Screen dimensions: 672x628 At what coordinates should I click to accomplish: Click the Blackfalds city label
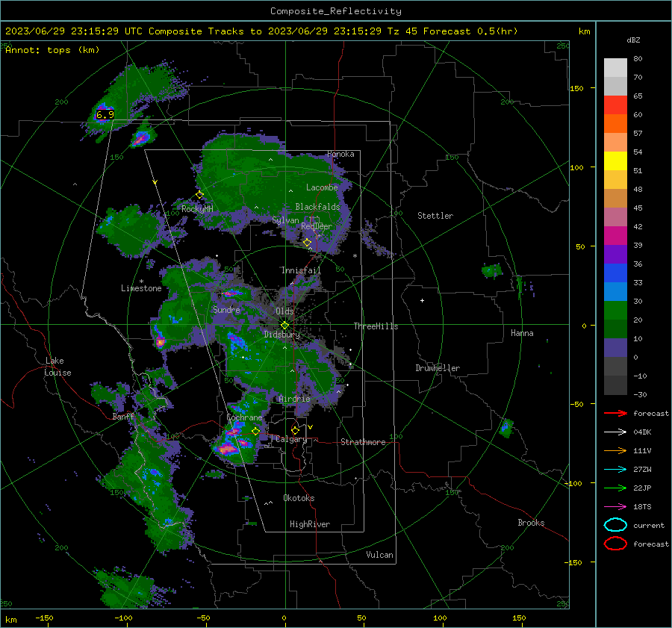click(x=317, y=207)
